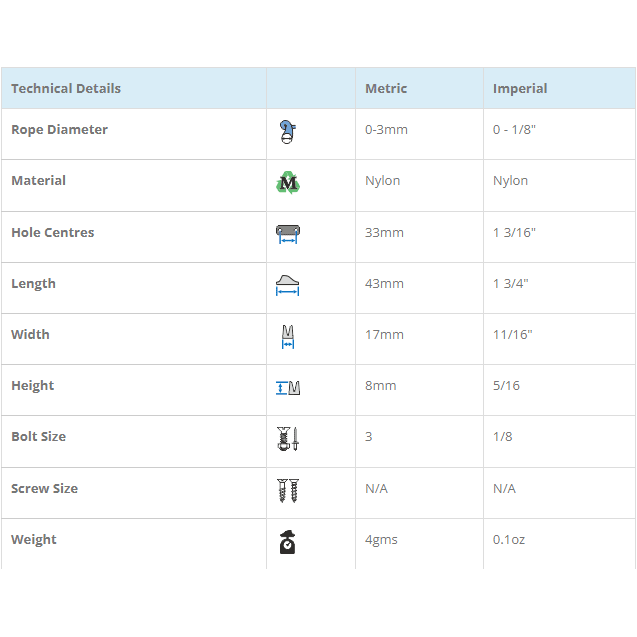Click the Metric column header
The width and height of the screenshot is (637, 637).
click(x=386, y=89)
